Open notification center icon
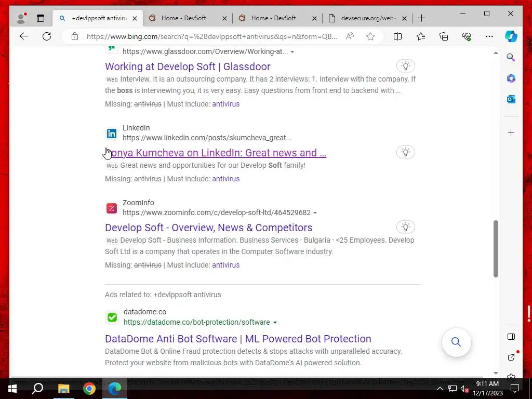Image resolution: width=532 pixels, height=399 pixels. pos(515,389)
